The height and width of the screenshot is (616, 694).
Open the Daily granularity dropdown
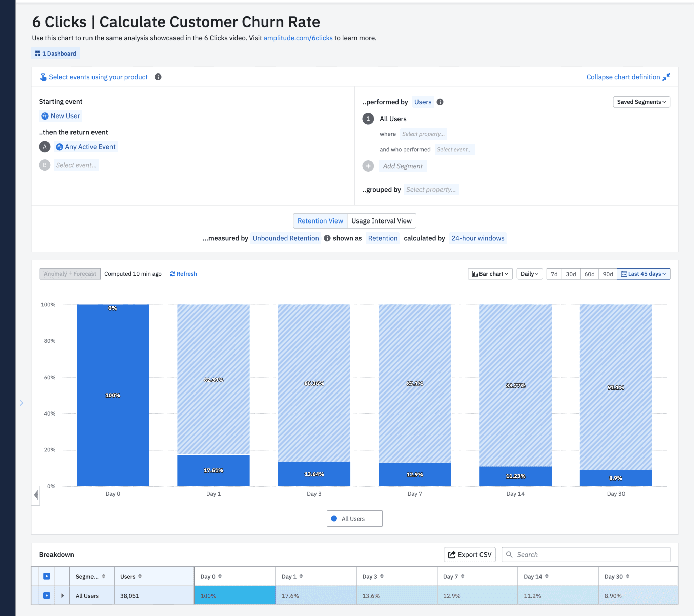coord(529,274)
